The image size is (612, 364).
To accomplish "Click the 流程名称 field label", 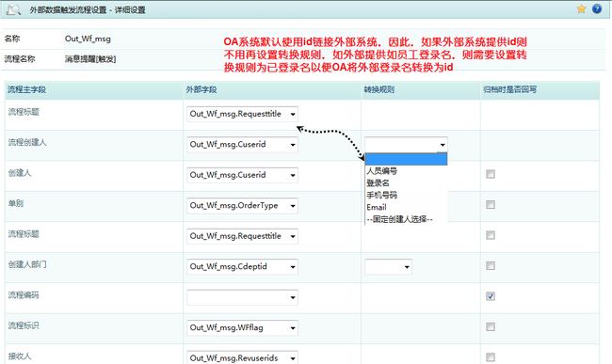I will (x=20, y=59).
